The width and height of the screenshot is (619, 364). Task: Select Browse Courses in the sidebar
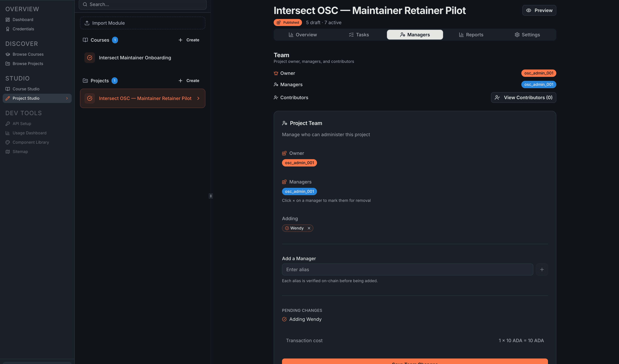click(28, 54)
